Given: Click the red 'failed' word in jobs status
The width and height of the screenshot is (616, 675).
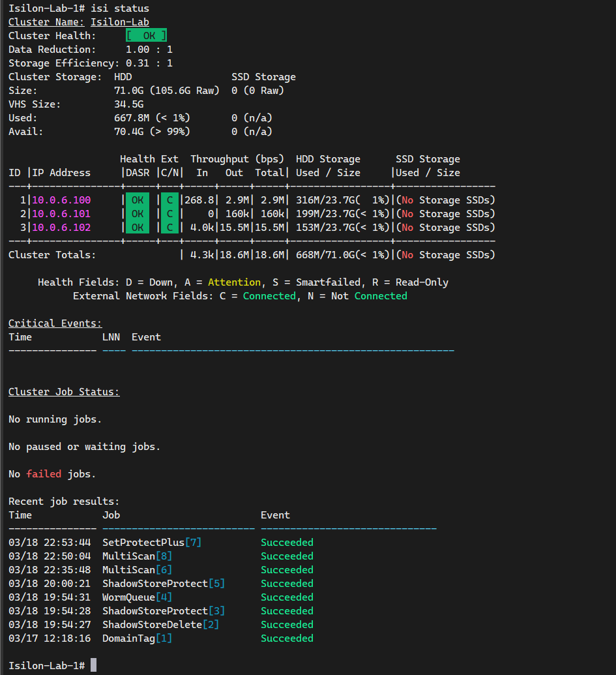Looking at the screenshot, I should (44, 474).
